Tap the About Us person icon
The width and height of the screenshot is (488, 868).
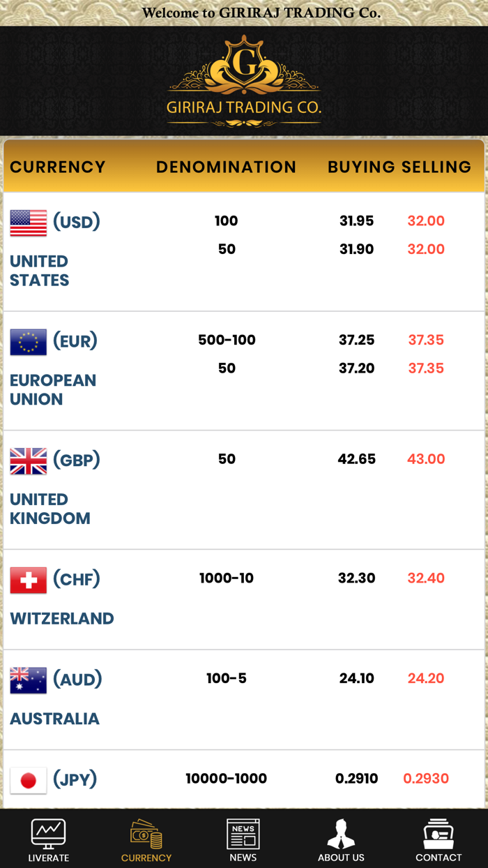341,834
